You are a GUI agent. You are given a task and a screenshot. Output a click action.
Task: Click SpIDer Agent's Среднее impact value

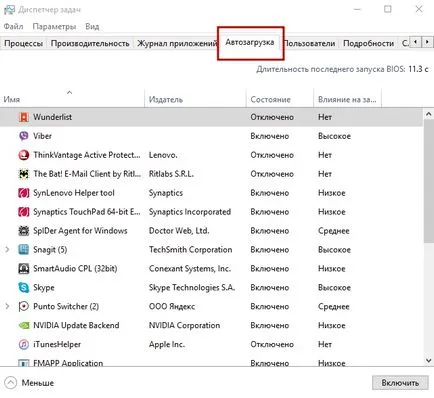coord(334,231)
